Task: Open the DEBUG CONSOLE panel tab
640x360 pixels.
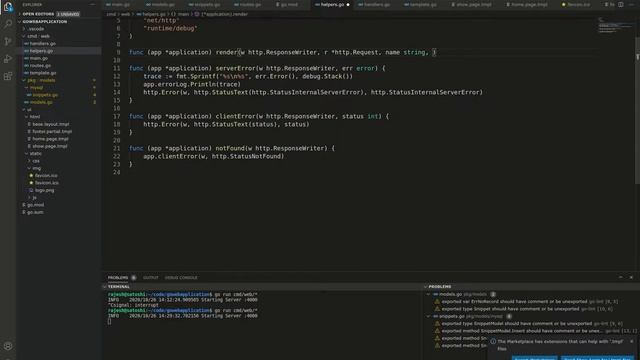Action: [x=181, y=278]
